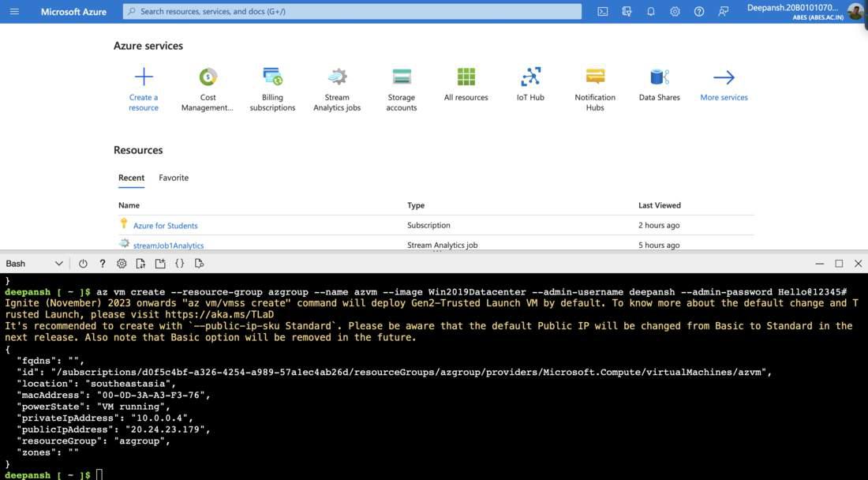Screen dimensions: 868x480
Task: Click the Azure services heading
Action: (148, 46)
